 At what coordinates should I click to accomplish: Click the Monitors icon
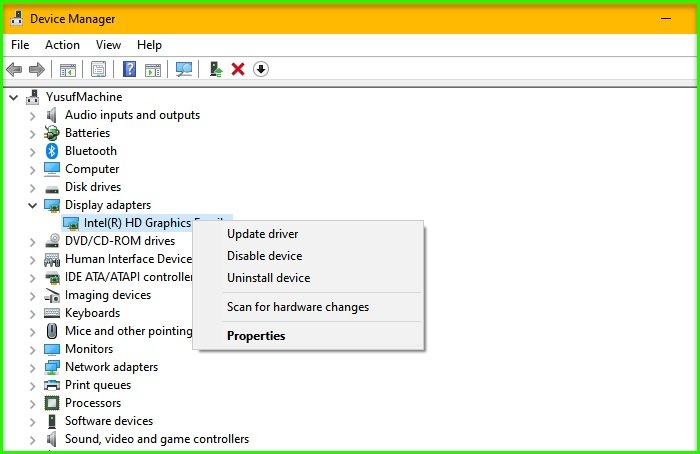52,349
